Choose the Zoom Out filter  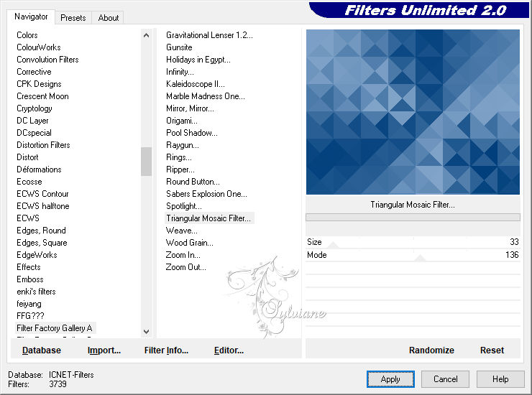(185, 267)
